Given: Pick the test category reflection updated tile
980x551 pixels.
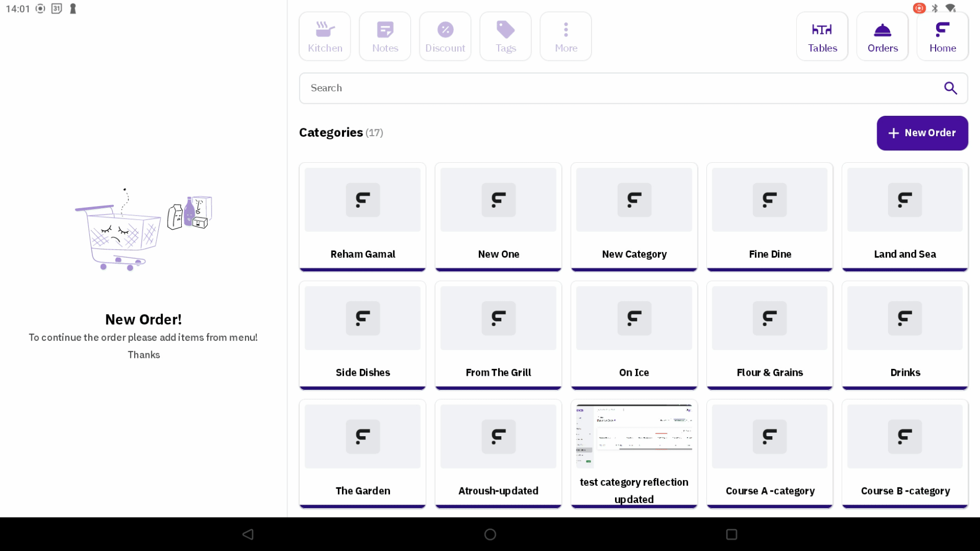Looking at the screenshot, I should tap(633, 453).
